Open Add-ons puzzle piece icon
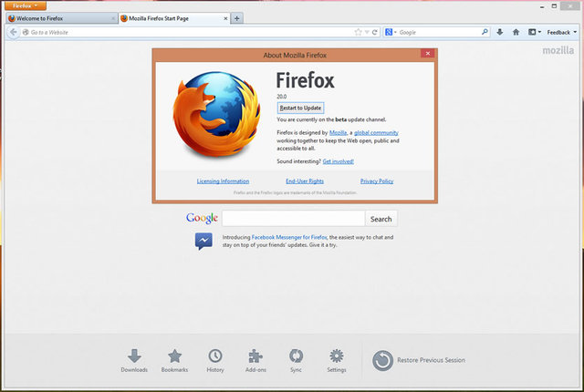 (255, 360)
